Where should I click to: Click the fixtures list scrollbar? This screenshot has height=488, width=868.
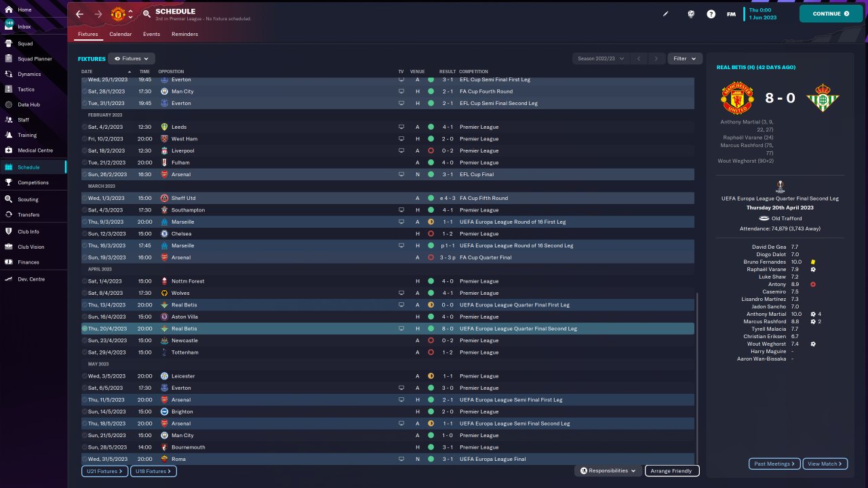click(x=697, y=378)
